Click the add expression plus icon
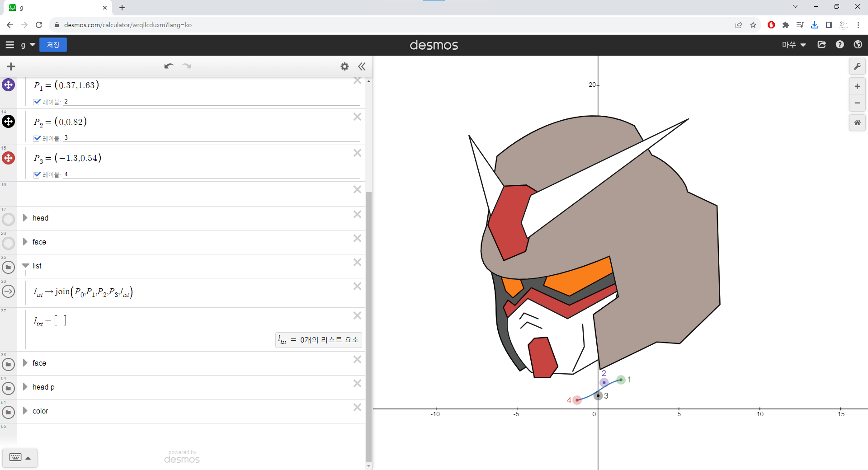The height and width of the screenshot is (470, 868). tap(11, 67)
